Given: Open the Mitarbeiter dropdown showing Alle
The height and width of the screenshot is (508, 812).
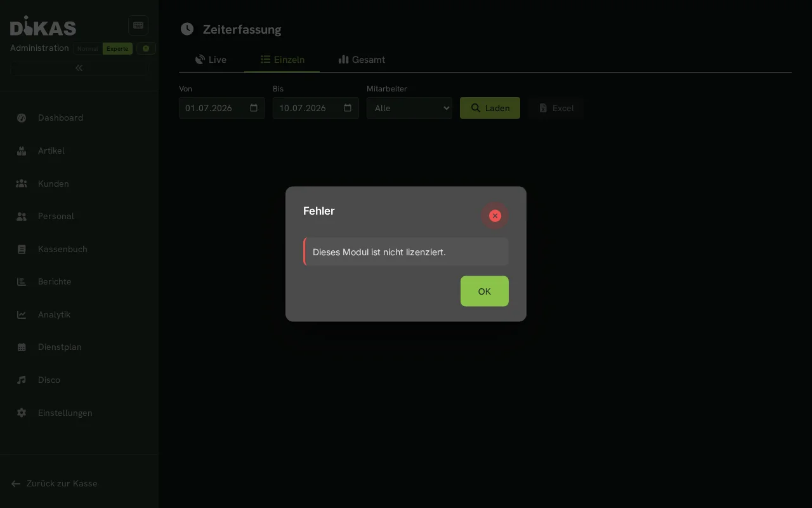Looking at the screenshot, I should [x=409, y=108].
